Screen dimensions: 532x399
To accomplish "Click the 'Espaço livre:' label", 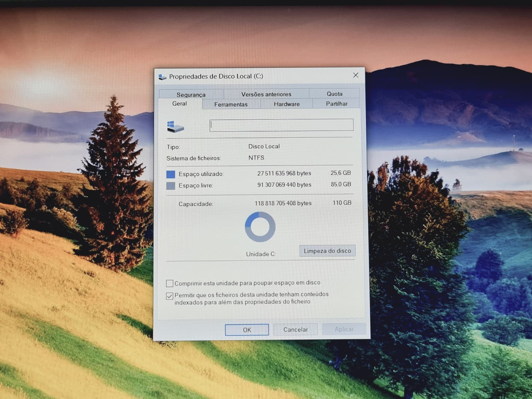I will tap(196, 186).
